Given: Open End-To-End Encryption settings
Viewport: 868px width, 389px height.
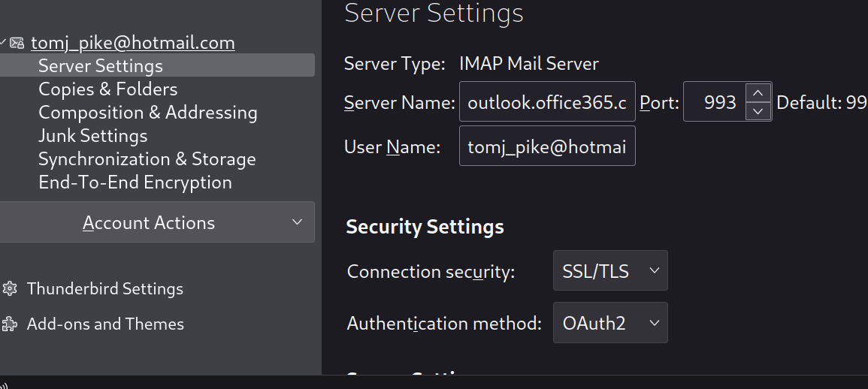Looking at the screenshot, I should coord(135,182).
